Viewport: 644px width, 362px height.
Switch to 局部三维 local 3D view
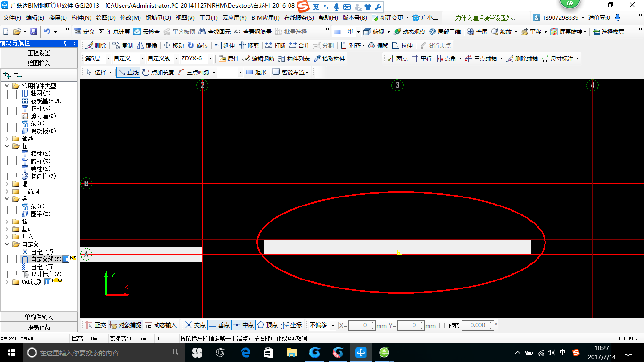[x=445, y=32]
